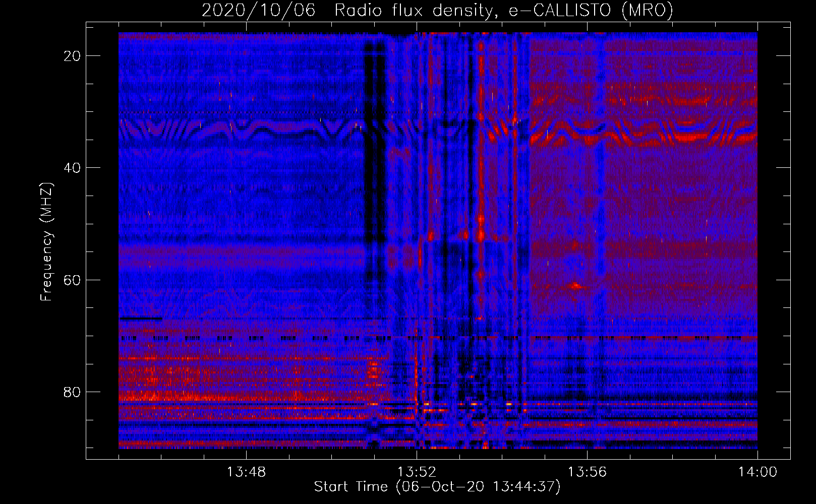This screenshot has height=504, width=816.
Task: Click the plot title 'Radio flux density, e-CALLISTO (MRO)'
Action: point(503,10)
